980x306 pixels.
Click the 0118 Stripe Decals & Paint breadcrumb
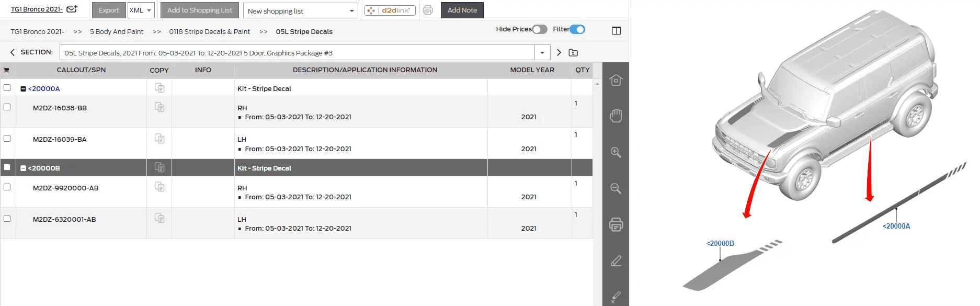click(x=210, y=31)
